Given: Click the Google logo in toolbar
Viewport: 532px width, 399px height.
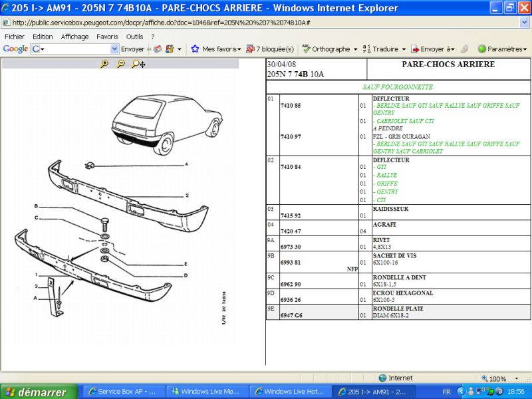Looking at the screenshot, I should [x=15, y=49].
